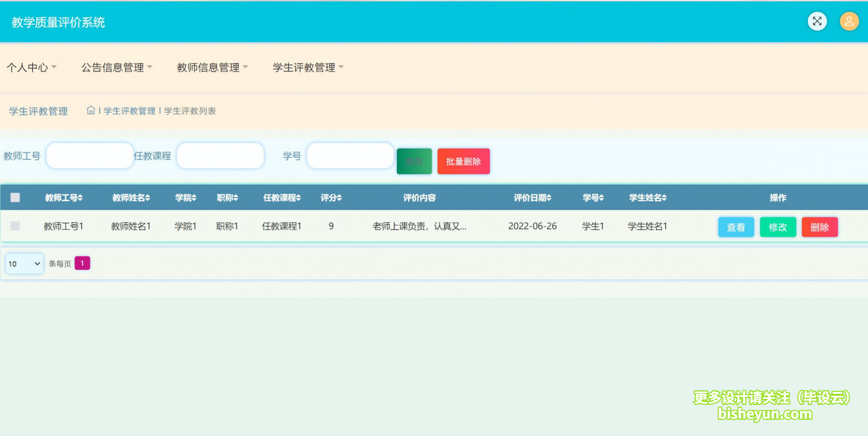The height and width of the screenshot is (436, 868).
Task: Click the 学号 search input field
Action: tap(350, 155)
